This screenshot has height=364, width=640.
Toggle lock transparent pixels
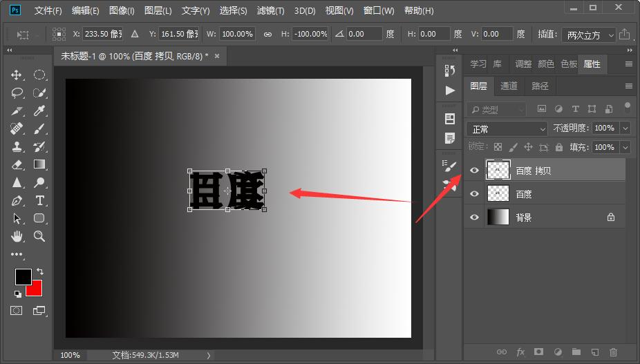point(498,147)
